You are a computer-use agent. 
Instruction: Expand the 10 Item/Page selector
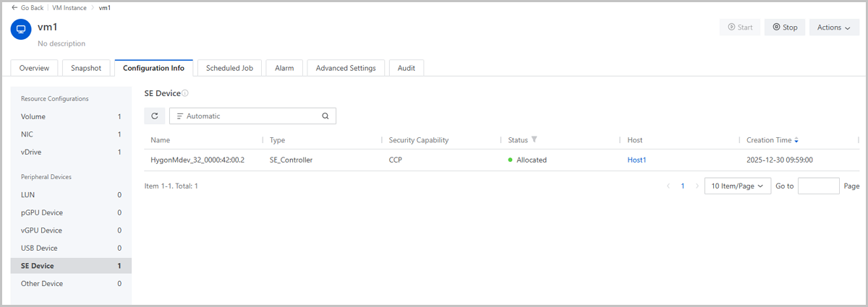click(737, 186)
